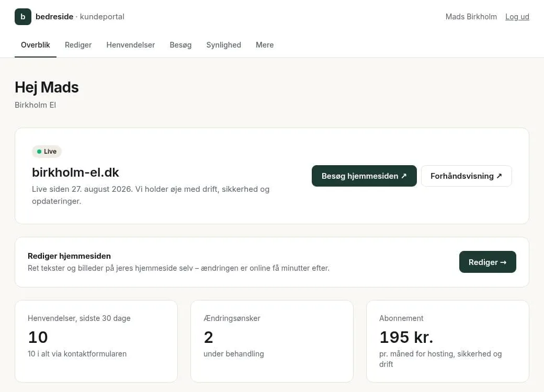
Task: Click the Rediger hjemmesiden title
Action: (69, 256)
